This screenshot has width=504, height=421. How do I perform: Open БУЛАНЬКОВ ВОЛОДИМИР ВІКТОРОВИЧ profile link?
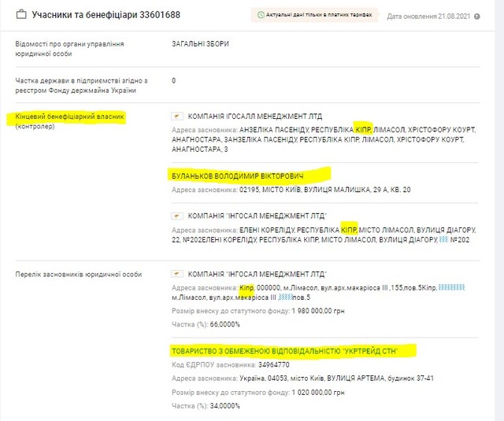coord(236,175)
